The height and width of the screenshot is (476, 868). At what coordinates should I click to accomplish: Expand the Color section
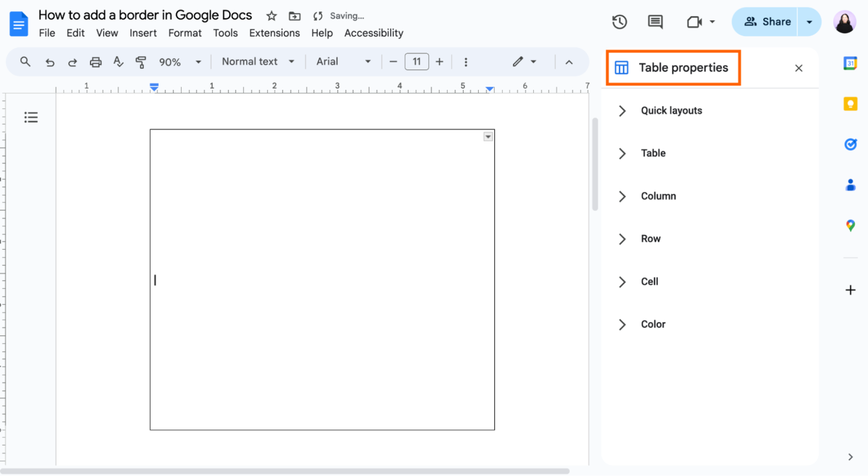(x=642, y=325)
